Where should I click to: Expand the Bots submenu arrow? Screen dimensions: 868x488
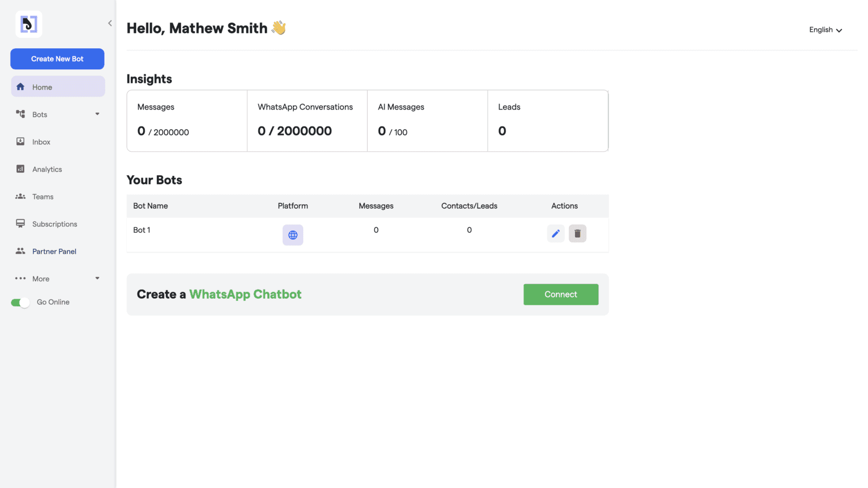98,114
